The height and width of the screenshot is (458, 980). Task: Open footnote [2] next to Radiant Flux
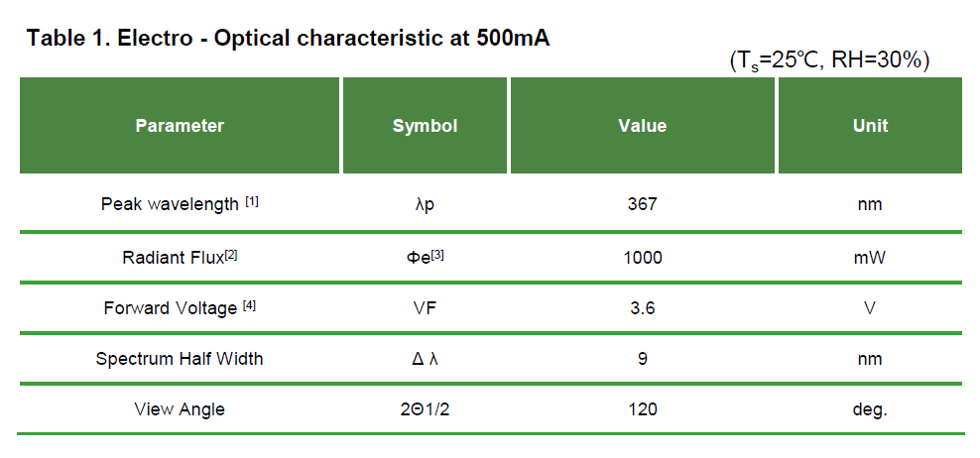(230, 255)
